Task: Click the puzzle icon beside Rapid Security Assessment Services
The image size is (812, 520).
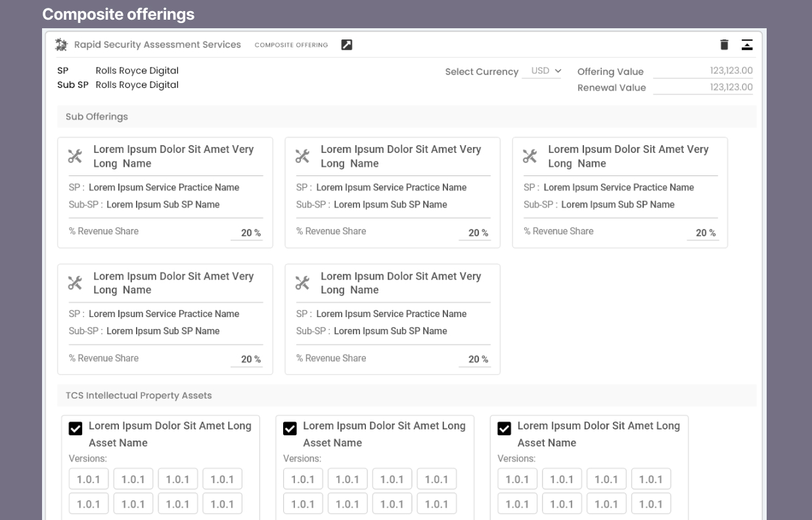Action: 61,45
